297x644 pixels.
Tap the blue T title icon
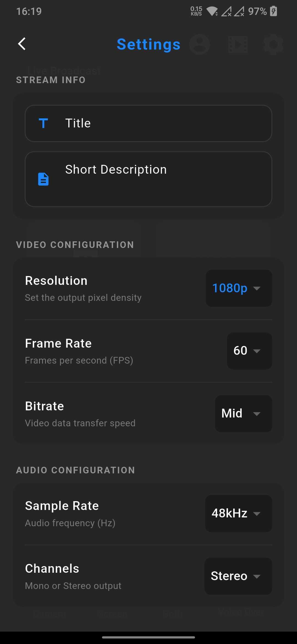[x=43, y=123]
